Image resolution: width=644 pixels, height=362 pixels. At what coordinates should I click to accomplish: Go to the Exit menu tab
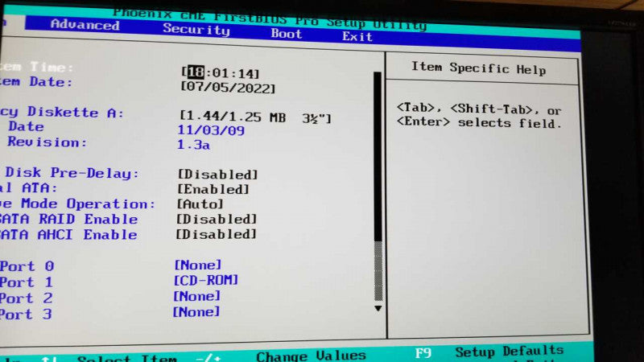tap(357, 36)
